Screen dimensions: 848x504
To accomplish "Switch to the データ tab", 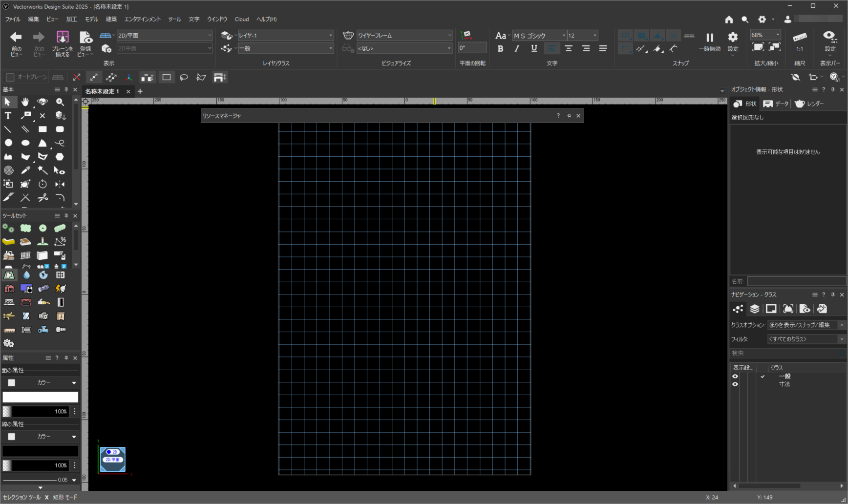I will [776, 104].
